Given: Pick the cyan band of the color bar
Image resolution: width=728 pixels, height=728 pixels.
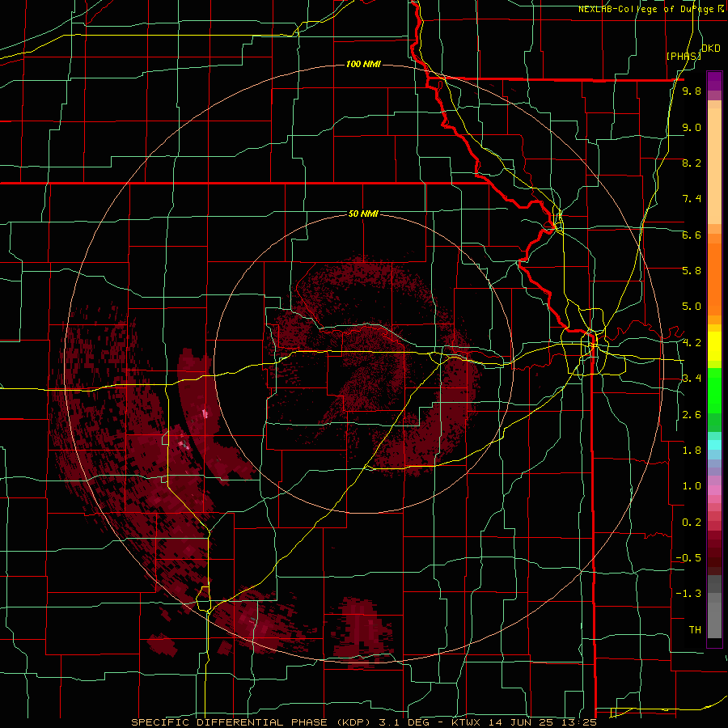Looking at the screenshot, I should (714, 444).
